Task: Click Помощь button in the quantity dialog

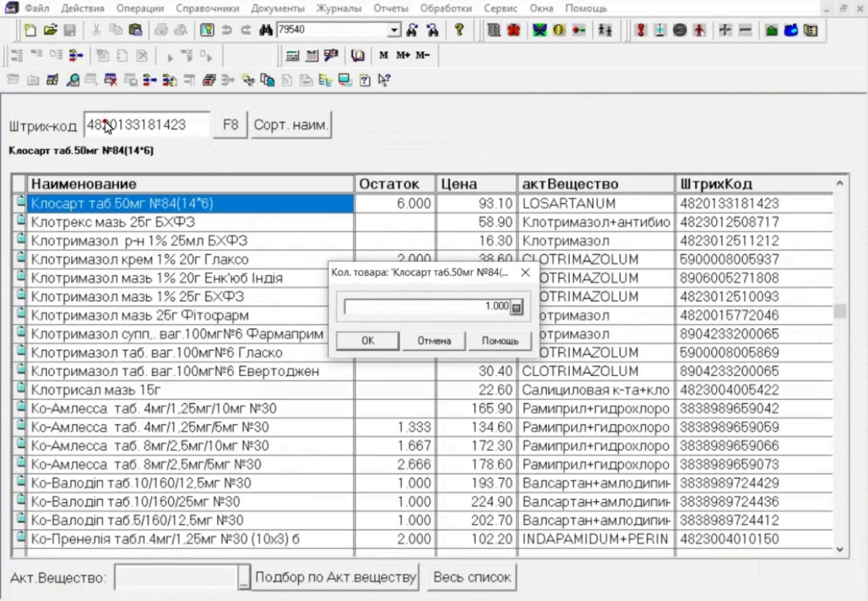Action: [500, 341]
